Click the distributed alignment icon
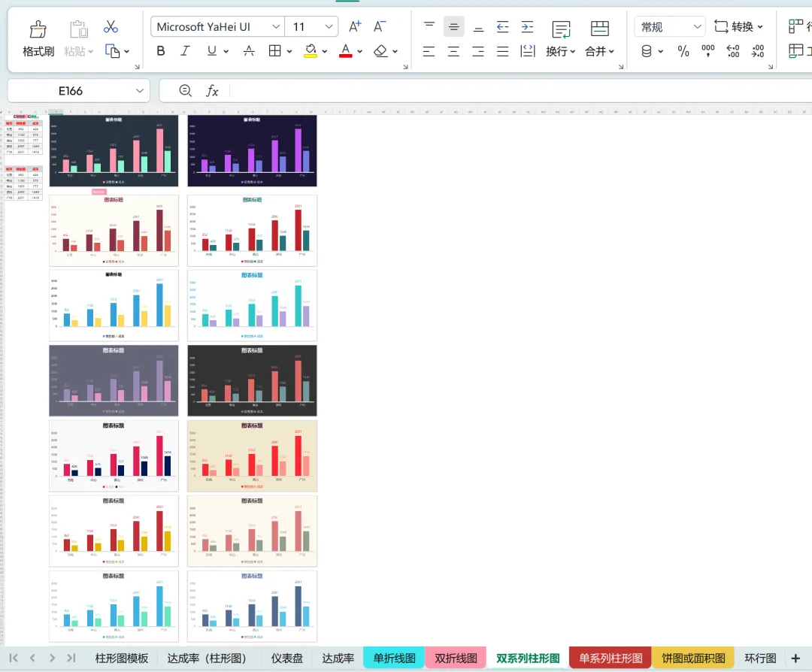This screenshot has width=812, height=672. click(x=527, y=50)
